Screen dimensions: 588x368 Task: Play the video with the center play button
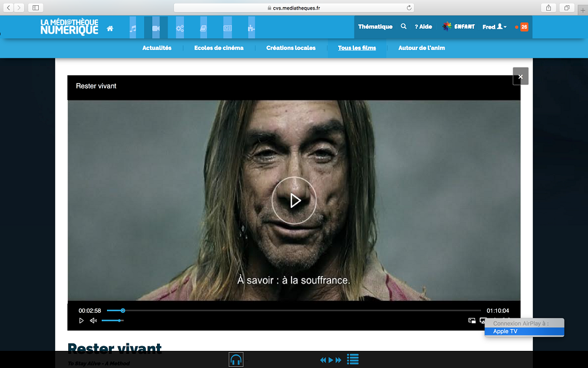pos(294,201)
